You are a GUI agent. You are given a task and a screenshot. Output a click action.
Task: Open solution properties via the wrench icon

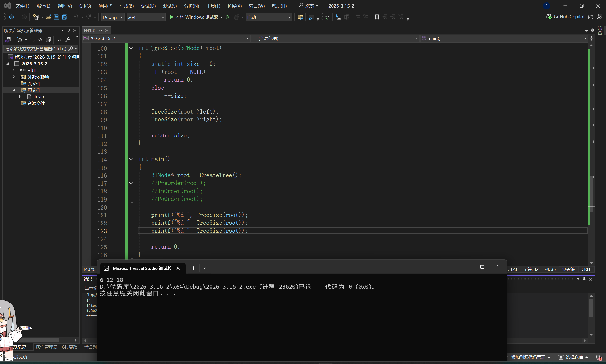pos(67,39)
